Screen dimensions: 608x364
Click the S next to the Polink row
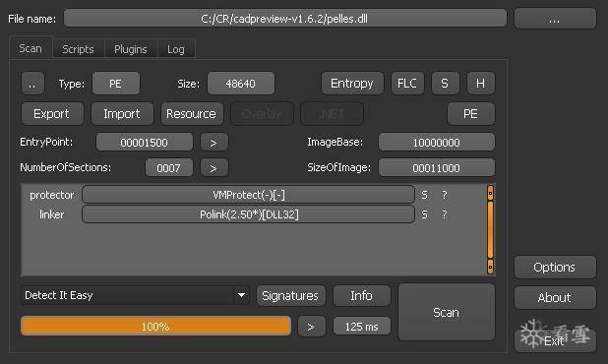tap(425, 214)
